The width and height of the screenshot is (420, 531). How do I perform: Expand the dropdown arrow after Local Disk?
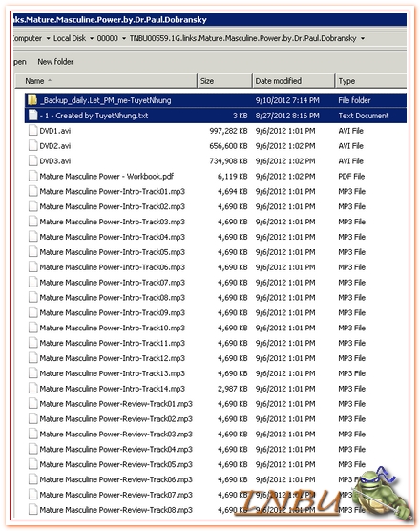click(x=92, y=38)
